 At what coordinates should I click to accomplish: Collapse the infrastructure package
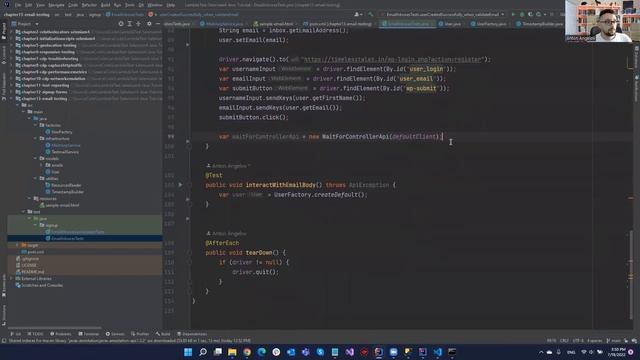(36, 139)
